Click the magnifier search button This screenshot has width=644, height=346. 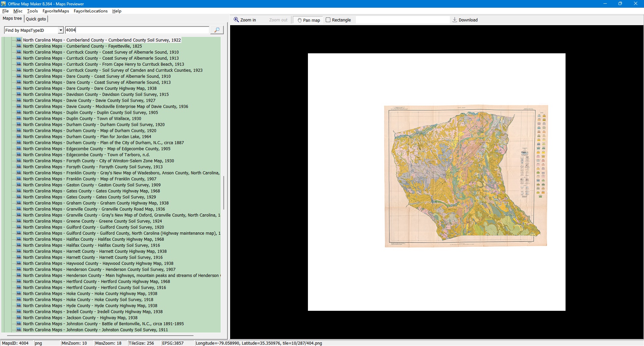[x=217, y=30]
